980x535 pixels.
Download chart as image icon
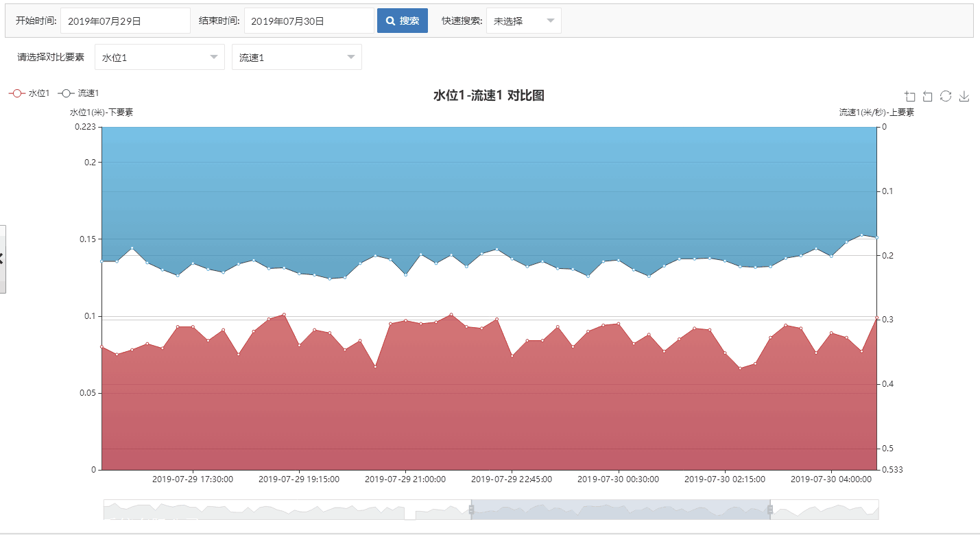coord(964,97)
